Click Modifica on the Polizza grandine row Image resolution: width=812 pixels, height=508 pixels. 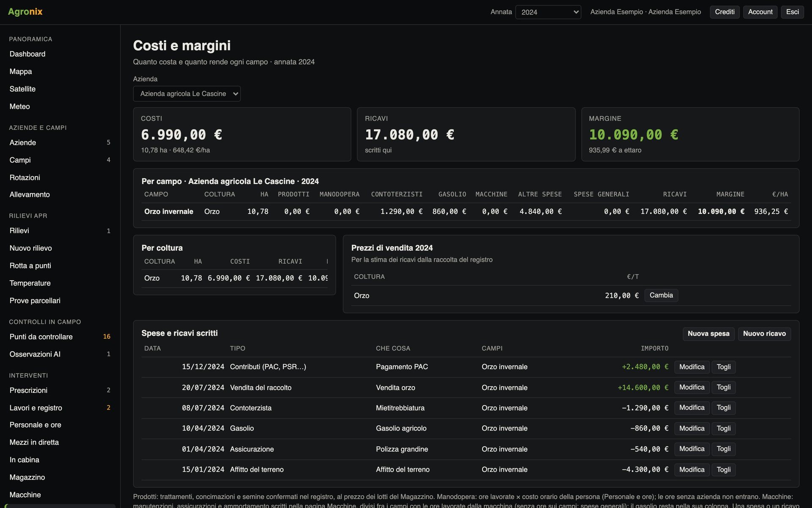click(692, 449)
